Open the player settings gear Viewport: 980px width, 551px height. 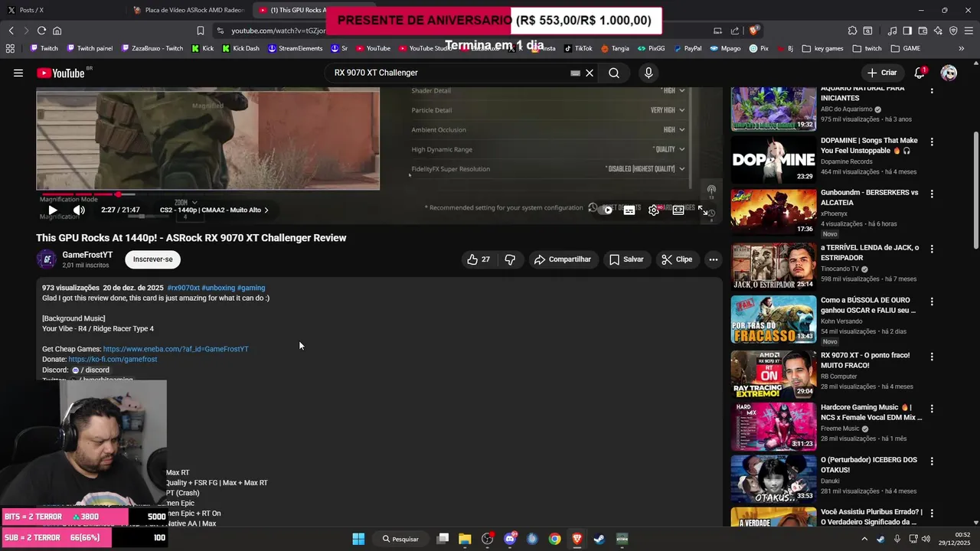(654, 210)
